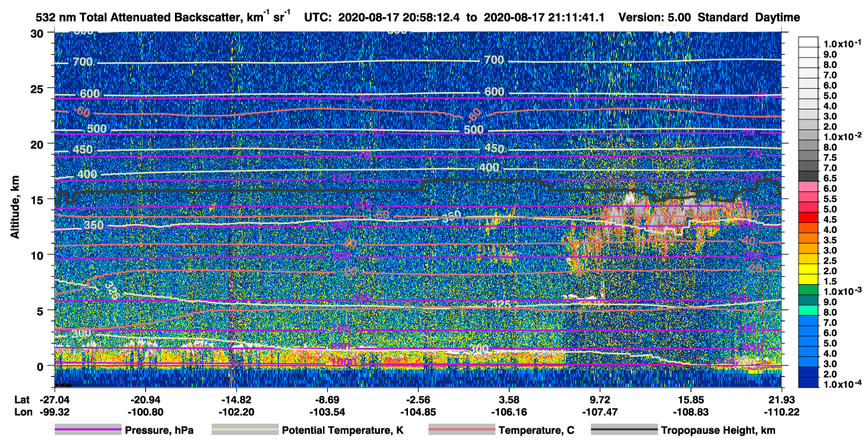868x445 pixels.
Task: Select longitude value -107.47
Action: 600,412
